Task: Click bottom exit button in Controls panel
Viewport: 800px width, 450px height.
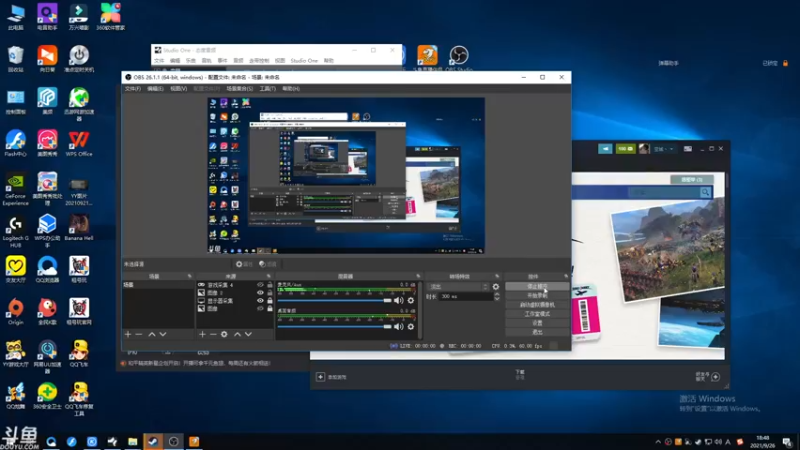Action: point(537,332)
